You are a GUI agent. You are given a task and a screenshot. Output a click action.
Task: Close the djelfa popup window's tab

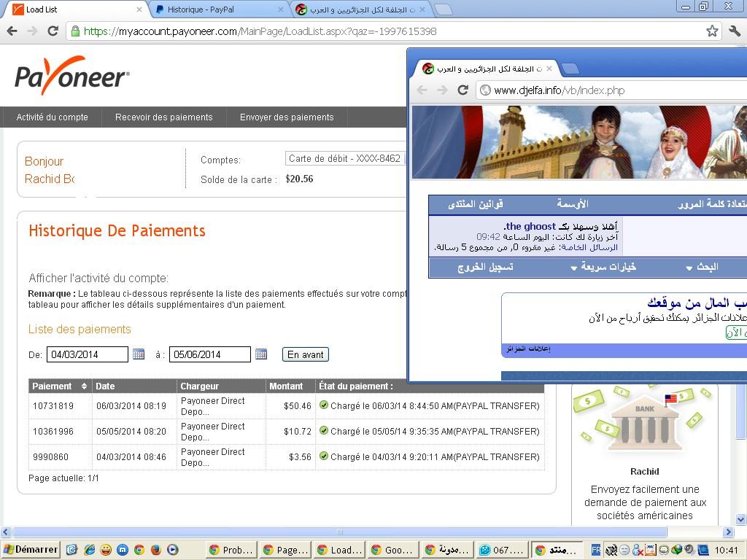(549, 69)
